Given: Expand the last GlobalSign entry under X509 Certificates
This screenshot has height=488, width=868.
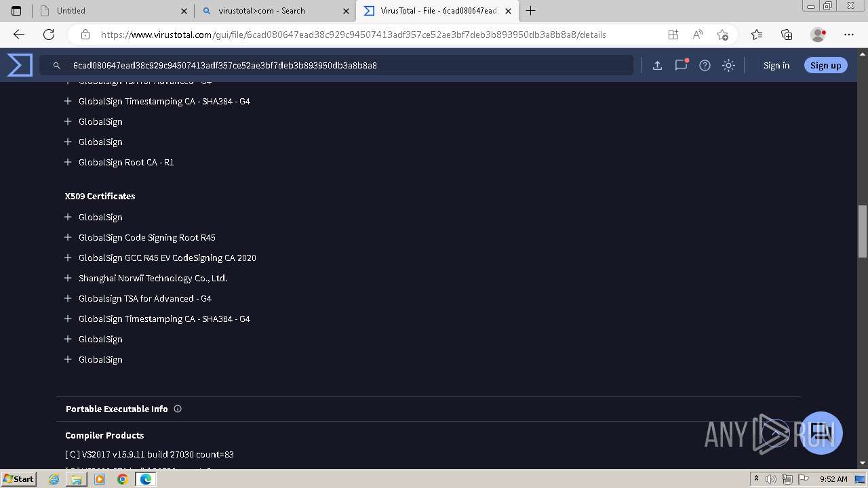Looking at the screenshot, I should tap(68, 359).
